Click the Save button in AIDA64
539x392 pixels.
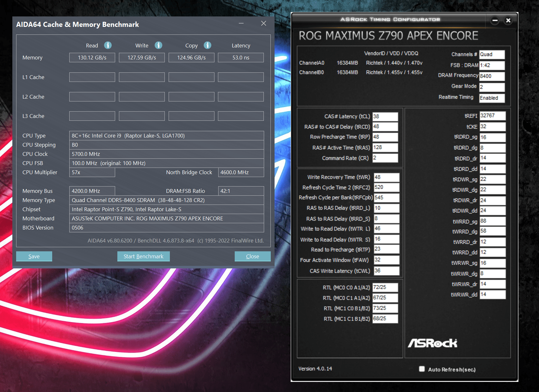pyautogui.click(x=34, y=256)
